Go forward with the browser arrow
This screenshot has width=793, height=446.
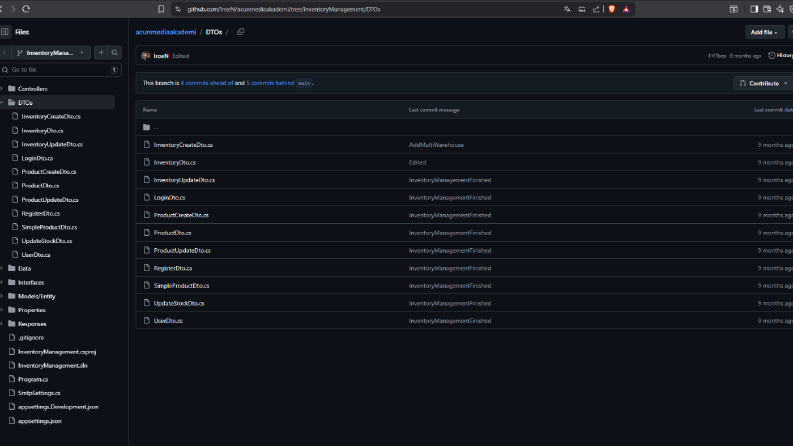(13, 9)
